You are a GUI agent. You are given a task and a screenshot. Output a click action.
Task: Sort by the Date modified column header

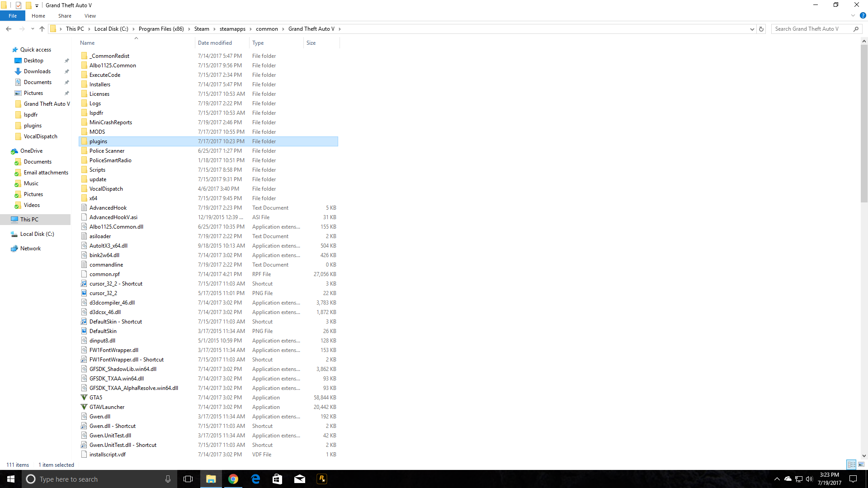[x=215, y=43]
